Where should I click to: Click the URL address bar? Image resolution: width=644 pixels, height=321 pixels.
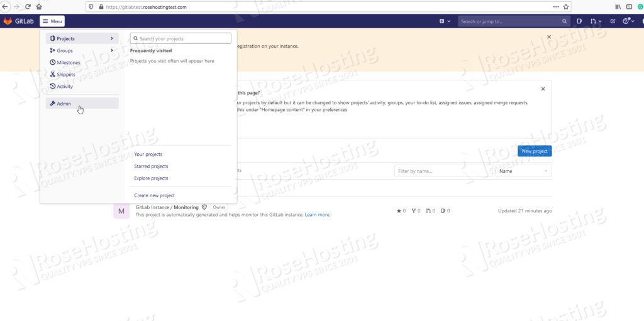(x=328, y=7)
